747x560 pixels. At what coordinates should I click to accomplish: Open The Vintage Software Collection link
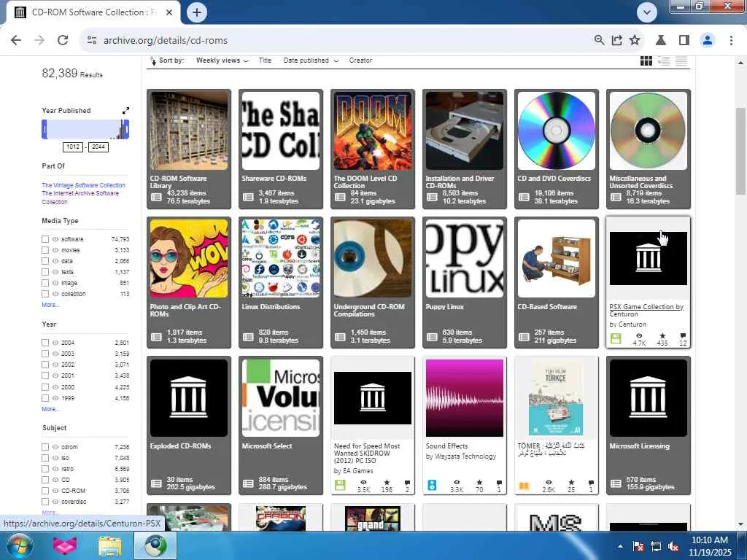[x=83, y=185]
